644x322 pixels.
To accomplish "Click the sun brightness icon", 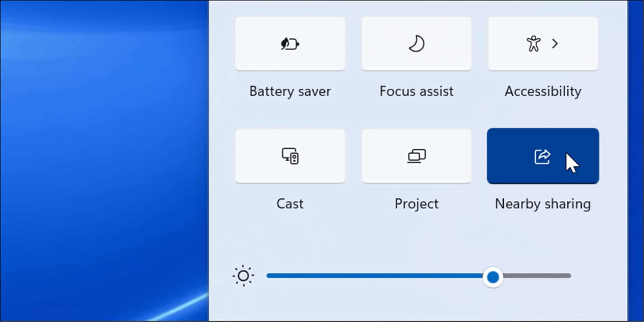I will [x=243, y=276].
